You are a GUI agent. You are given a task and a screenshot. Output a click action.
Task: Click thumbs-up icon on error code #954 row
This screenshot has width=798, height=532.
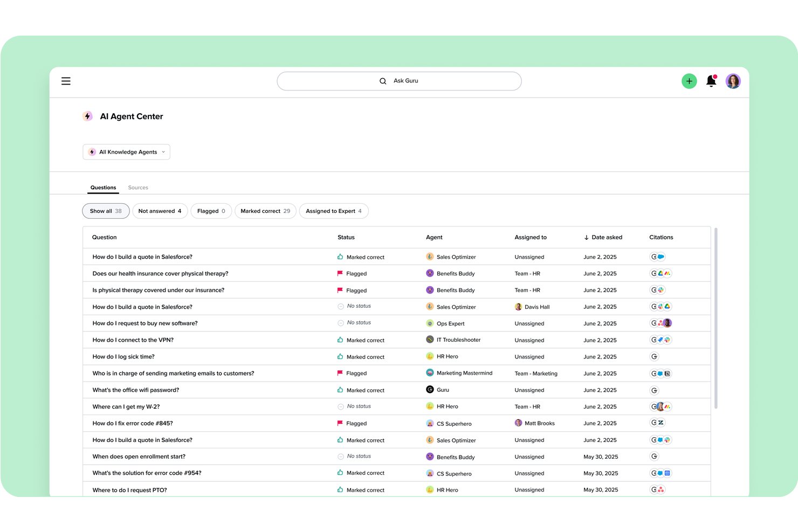340,473
